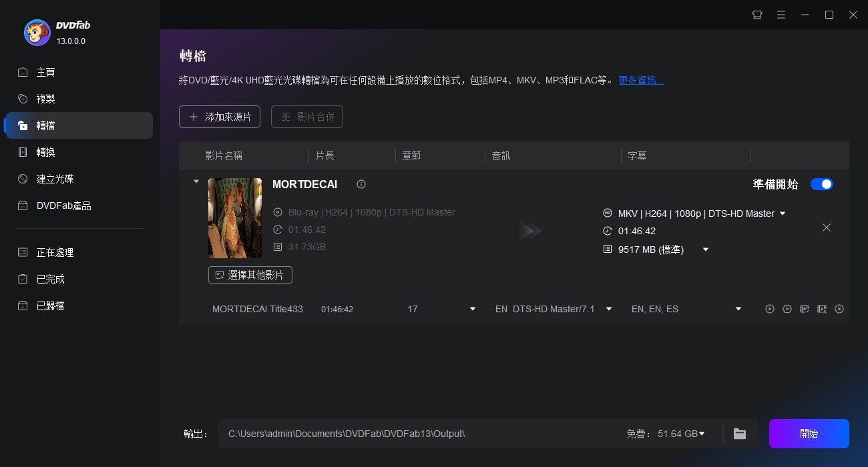Viewport: 868px width, 467px height.
Task: Click the 13.0.0.0 version number
Action: click(71, 41)
